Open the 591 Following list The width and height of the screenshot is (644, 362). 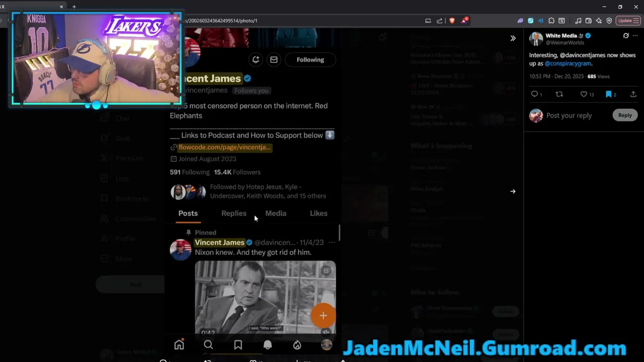190,172
